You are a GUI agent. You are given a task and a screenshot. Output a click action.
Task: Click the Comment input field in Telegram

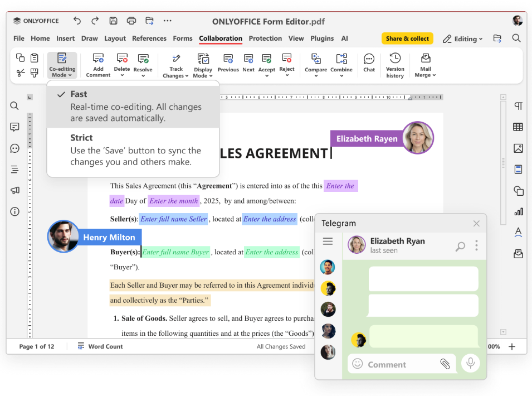pos(402,364)
